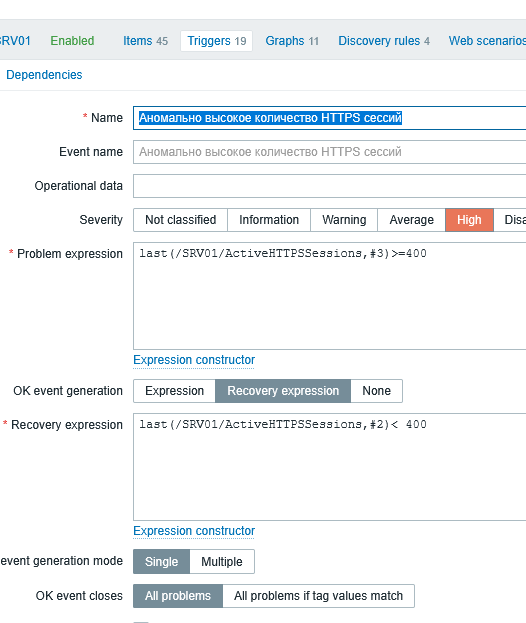Set OK event closes All problems

tap(178, 596)
